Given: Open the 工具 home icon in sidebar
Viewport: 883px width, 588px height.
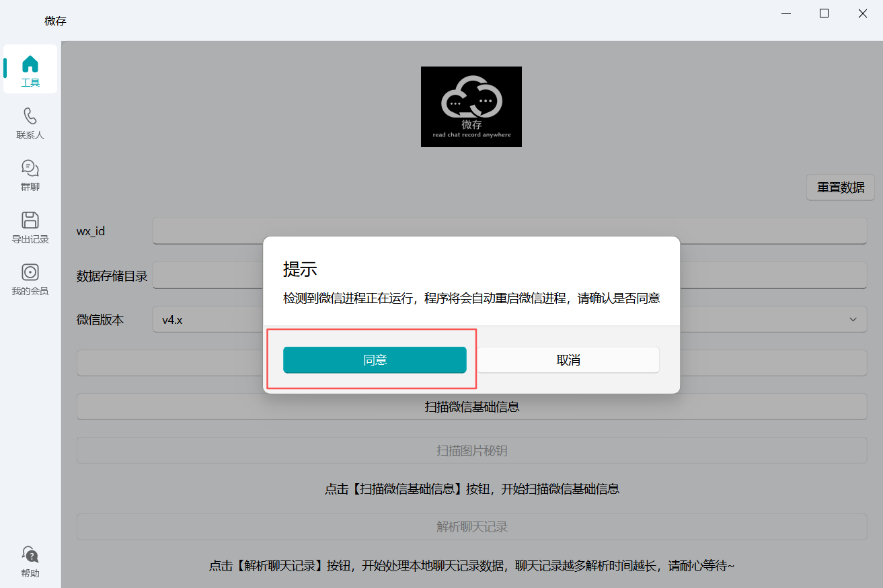Looking at the screenshot, I should tap(30, 65).
